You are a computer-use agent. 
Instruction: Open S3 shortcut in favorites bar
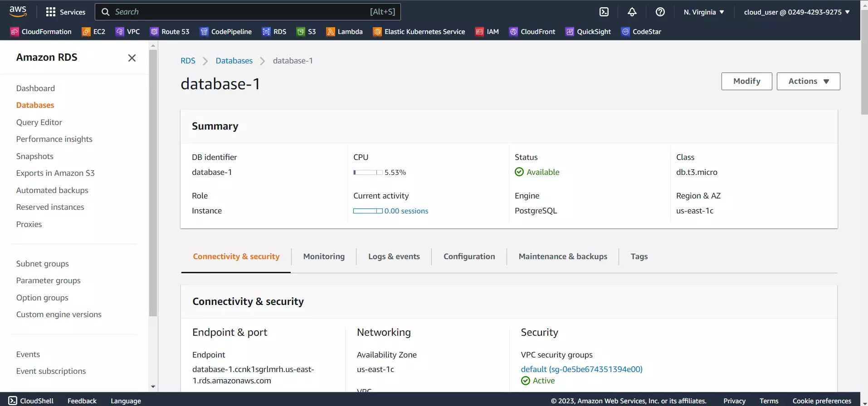pyautogui.click(x=306, y=32)
